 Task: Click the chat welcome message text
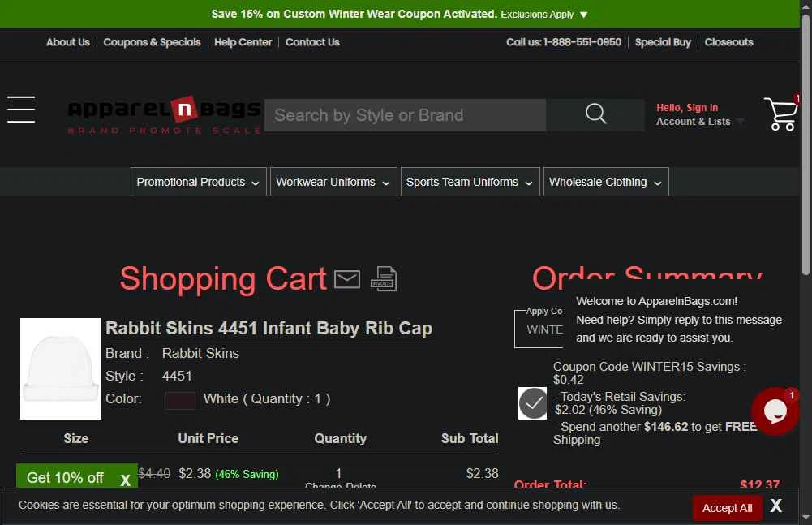(x=679, y=319)
